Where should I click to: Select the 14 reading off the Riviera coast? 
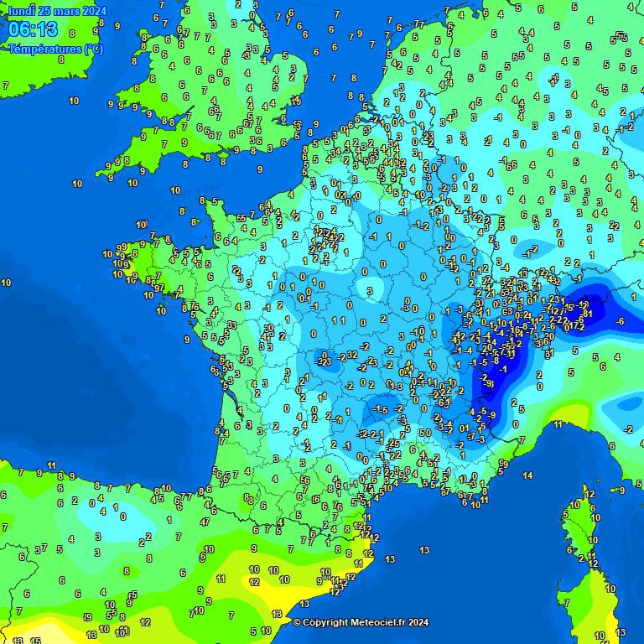(527, 475)
